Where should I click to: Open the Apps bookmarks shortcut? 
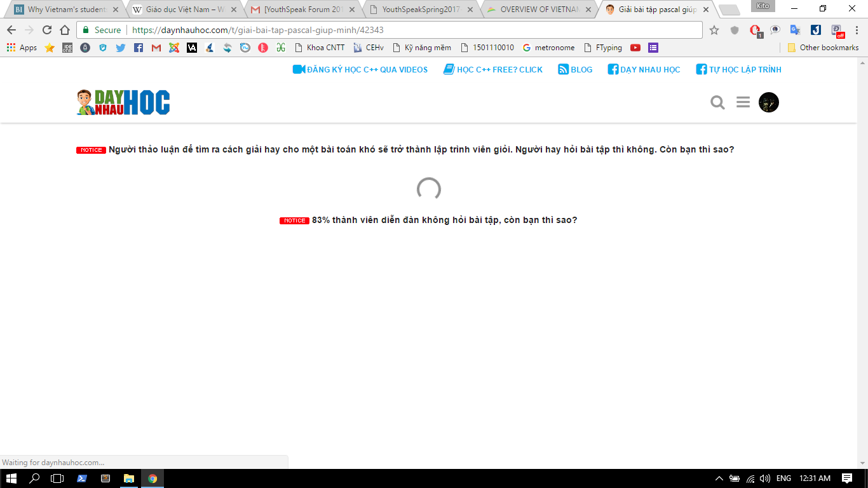[22, 48]
